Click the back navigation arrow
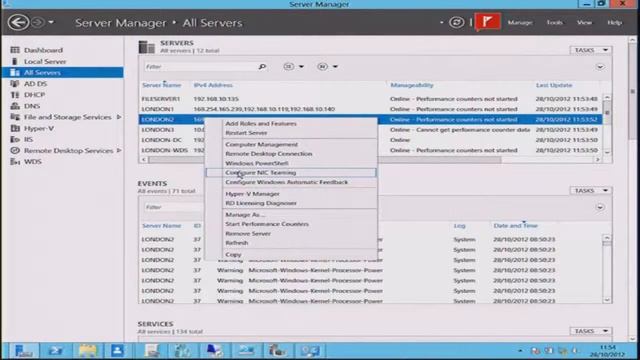The image size is (640, 360). click(x=18, y=22)
